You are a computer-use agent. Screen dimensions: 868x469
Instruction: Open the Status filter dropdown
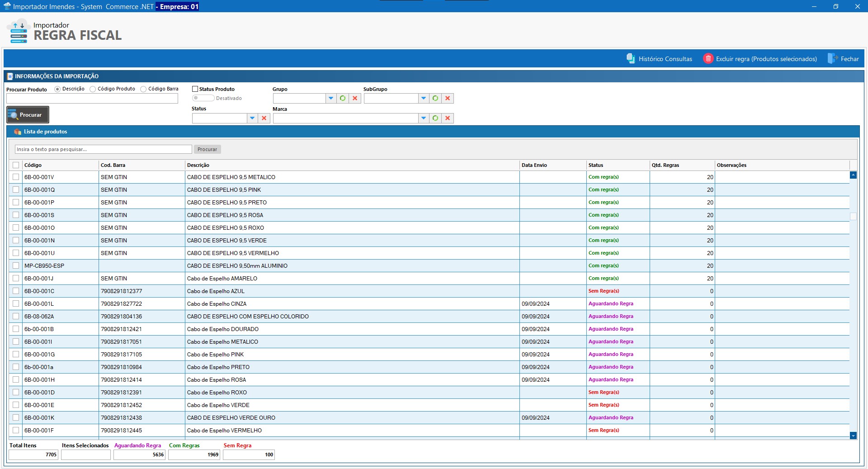[x=252, y=118]
